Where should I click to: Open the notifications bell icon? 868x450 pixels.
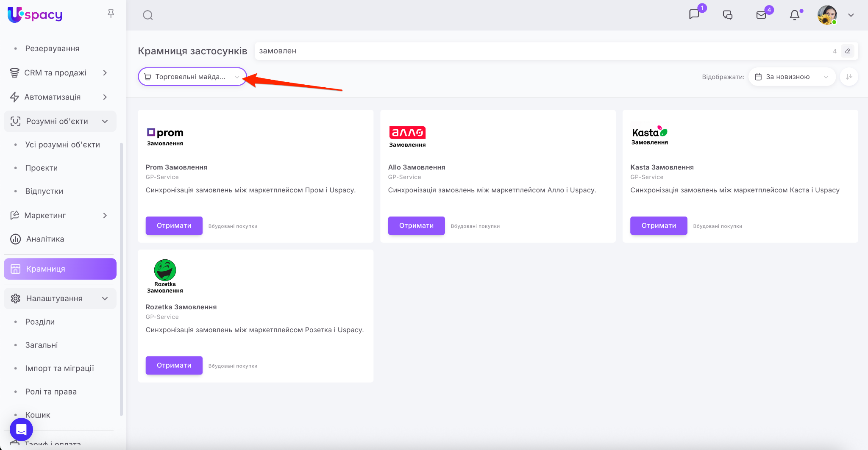pos(795,15)
